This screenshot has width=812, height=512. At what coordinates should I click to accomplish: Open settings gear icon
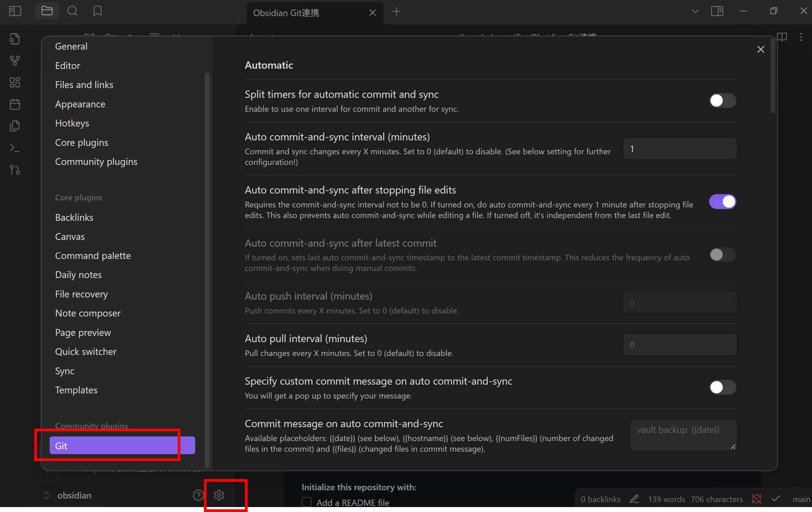pyautogui.click(x=219, y=495)
